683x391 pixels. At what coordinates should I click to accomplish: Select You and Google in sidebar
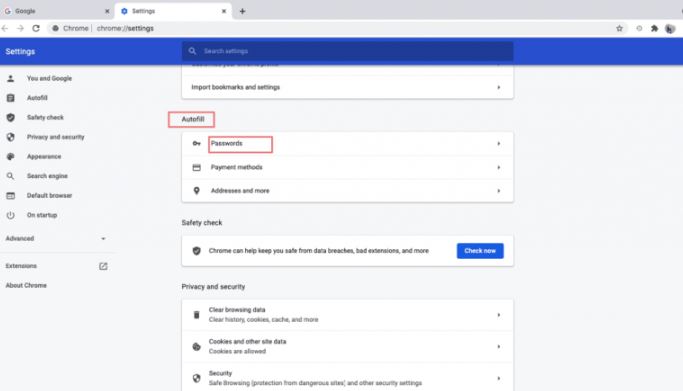[49, 78]
